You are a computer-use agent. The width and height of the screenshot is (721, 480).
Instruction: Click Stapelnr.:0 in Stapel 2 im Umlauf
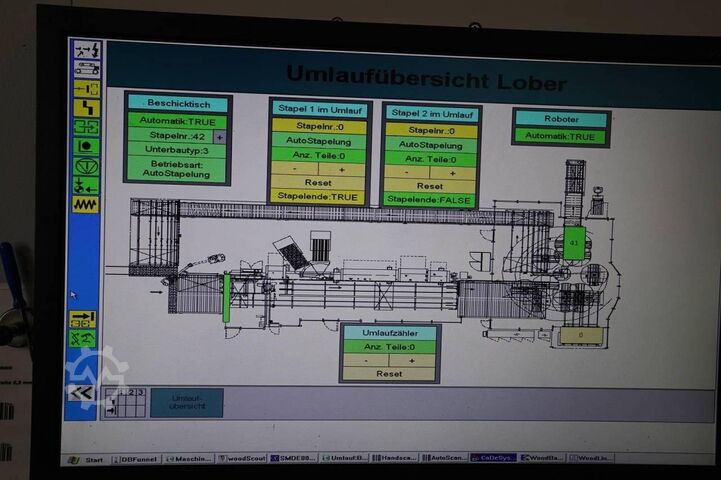click(431, 131)
